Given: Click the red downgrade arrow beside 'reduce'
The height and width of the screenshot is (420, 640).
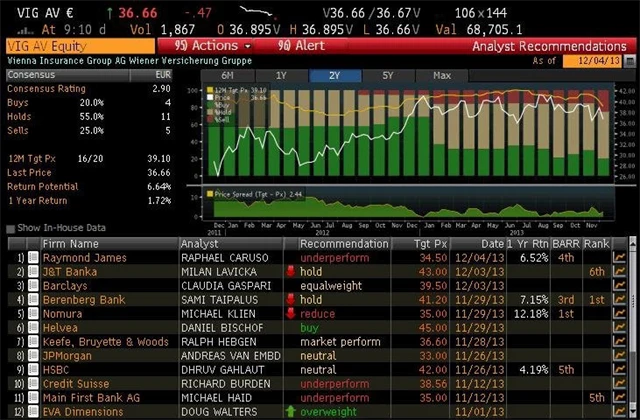Looking at the screenshot, I should click(x=292, y=314).
